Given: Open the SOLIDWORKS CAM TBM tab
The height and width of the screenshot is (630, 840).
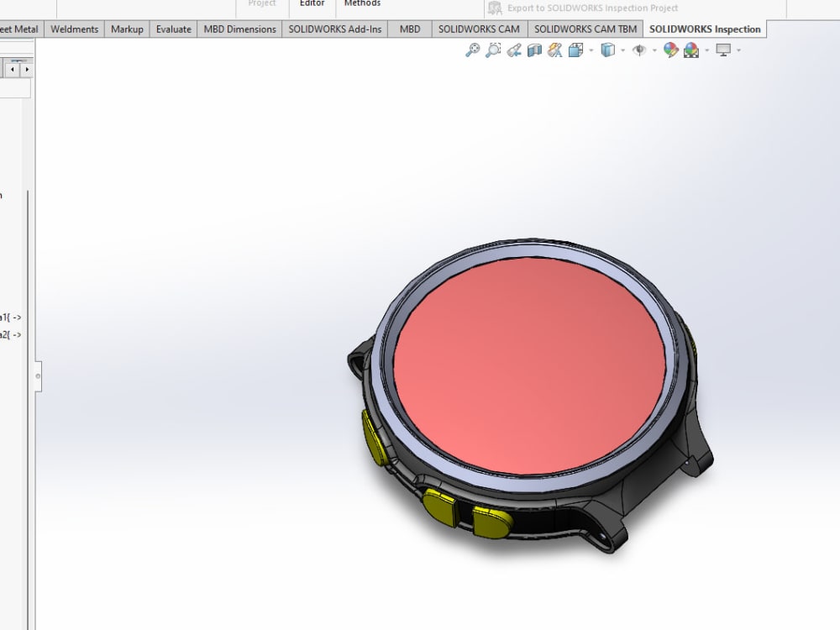Looking at the screenshot, I should [x=585, y=29].
